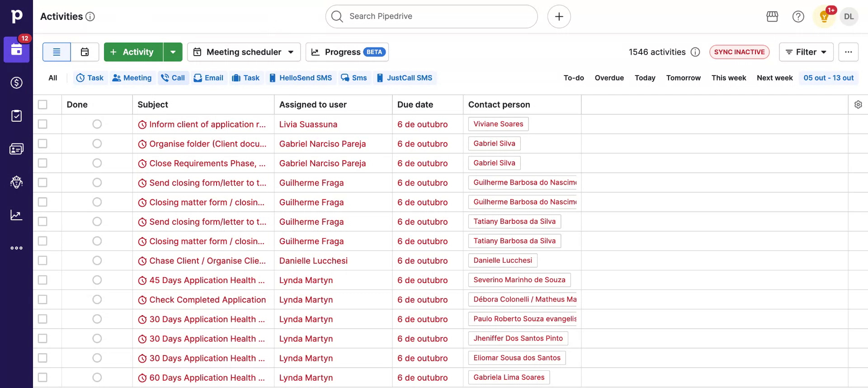Filter by Task briefcase type

point(246,78)
